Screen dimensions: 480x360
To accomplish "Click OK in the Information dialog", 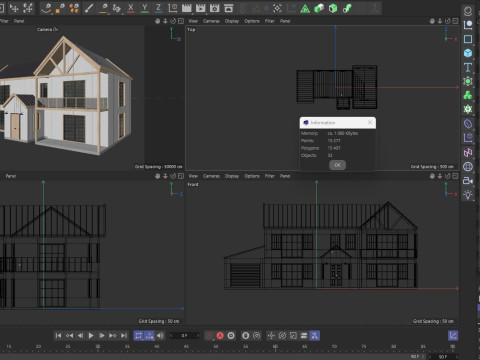I will coord(337,165).
